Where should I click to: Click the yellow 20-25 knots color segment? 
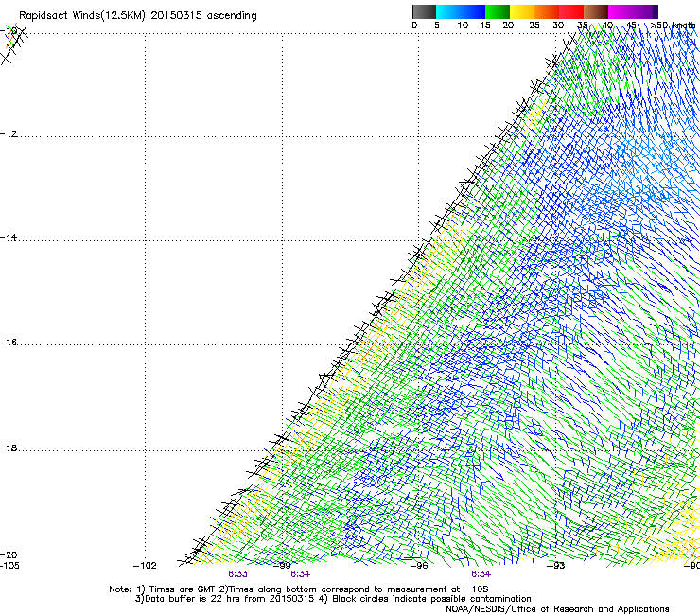click(x=522, y=11)
